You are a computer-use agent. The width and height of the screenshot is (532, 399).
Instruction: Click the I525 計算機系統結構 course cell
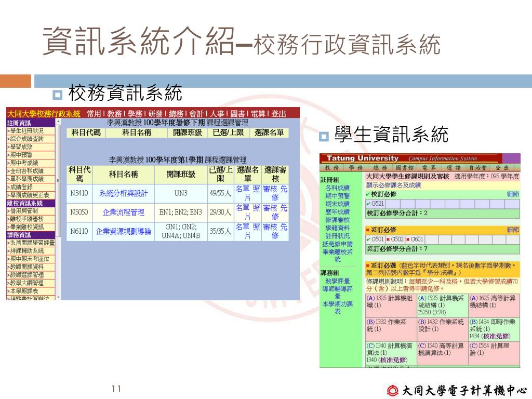(443, 305)
